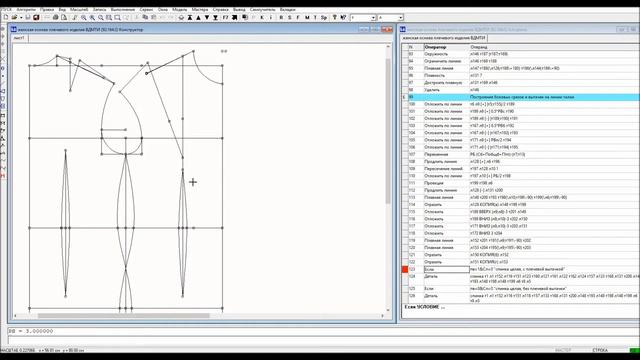Click the СТРОКА status bar indicator
Screen dimensions: 640x360
pos(600,350)
